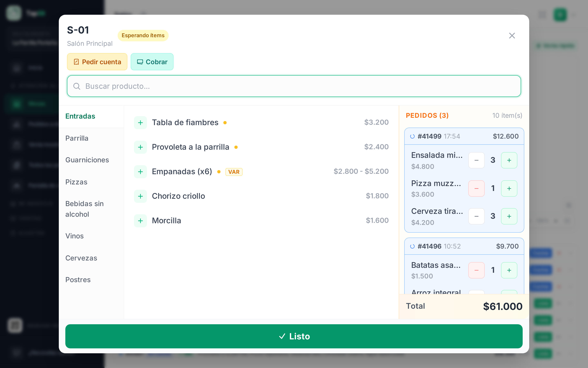Click the 10 ítem(s) counter
The image size is (588, 368).
(x=507, y=116)
